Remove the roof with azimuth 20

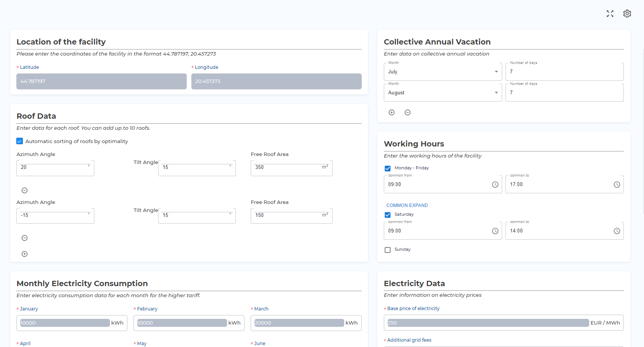tap(25, 191)
